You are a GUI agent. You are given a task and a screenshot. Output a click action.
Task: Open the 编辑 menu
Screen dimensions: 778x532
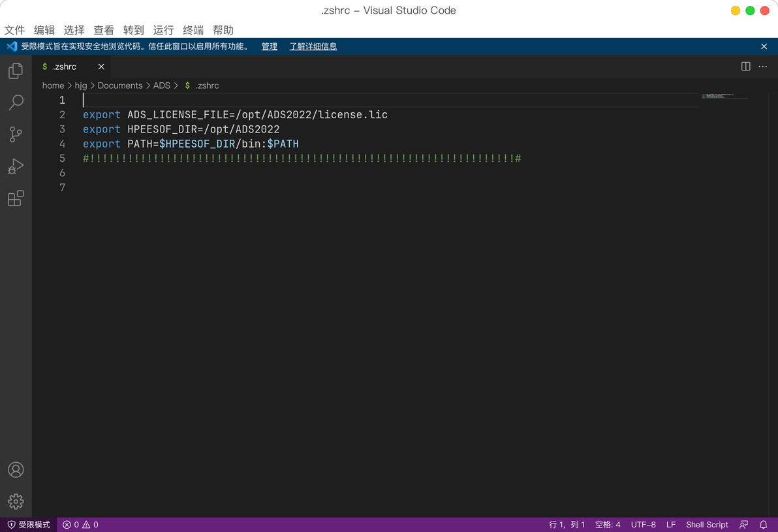(x=44, y=30)
